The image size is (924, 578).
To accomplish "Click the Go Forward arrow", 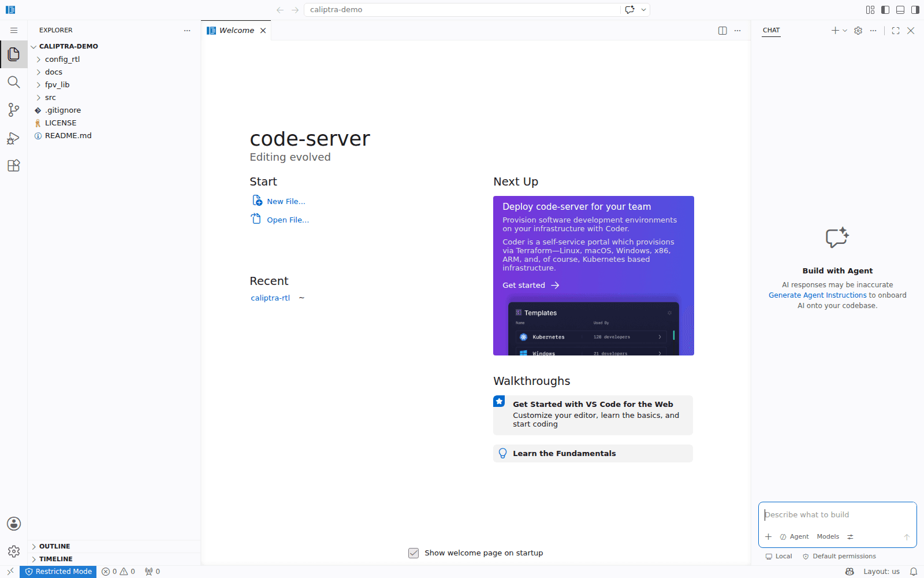I will (x=295, y=10).
